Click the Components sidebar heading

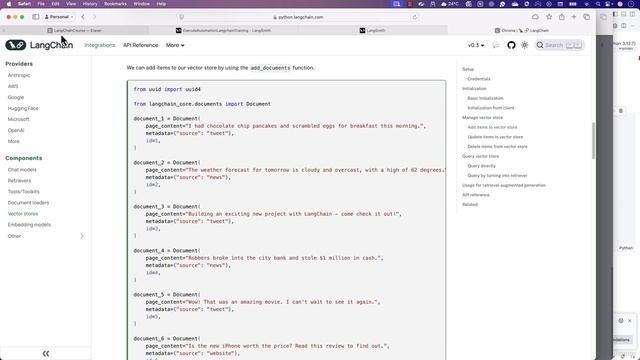click(x=24, y=158)
